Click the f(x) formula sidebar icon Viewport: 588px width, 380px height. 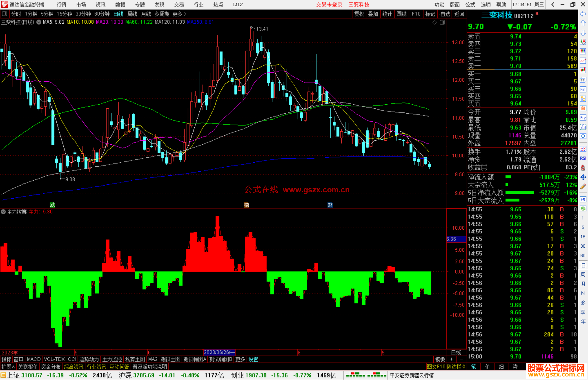[583, 127]
